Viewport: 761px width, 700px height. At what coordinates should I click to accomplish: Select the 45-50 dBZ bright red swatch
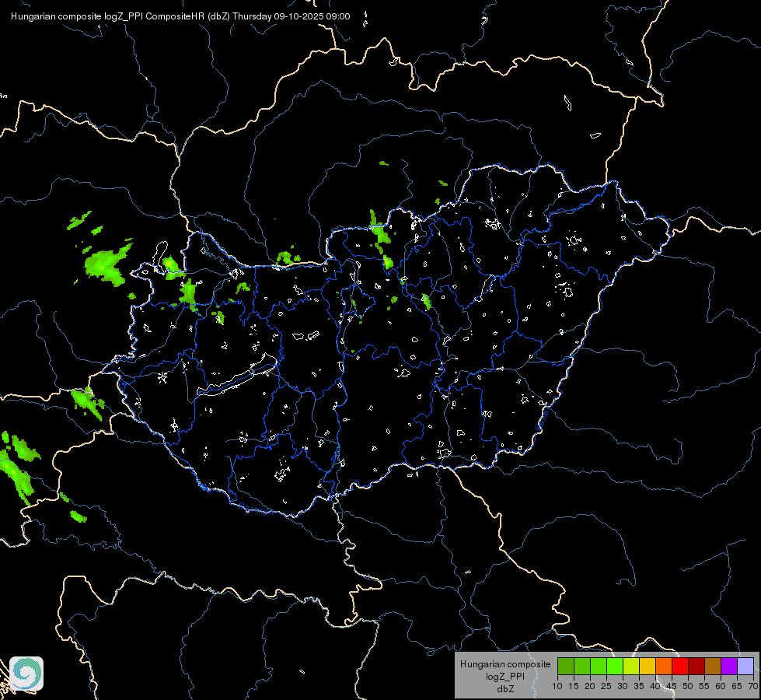pyautogui.click(x=680, y=666)
